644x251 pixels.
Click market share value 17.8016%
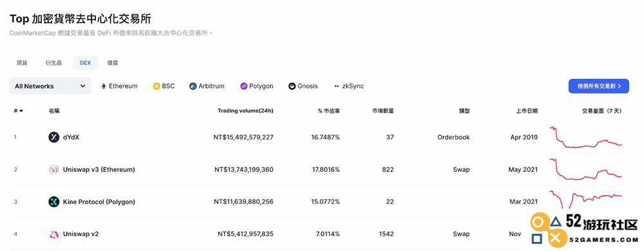click(326, 169)
